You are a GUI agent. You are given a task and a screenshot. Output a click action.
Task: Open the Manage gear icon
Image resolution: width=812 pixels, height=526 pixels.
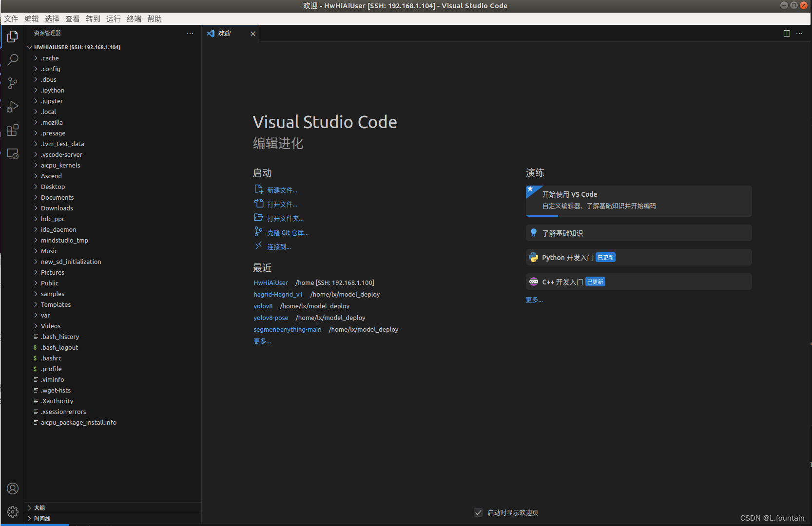click(x=13, y=512)
